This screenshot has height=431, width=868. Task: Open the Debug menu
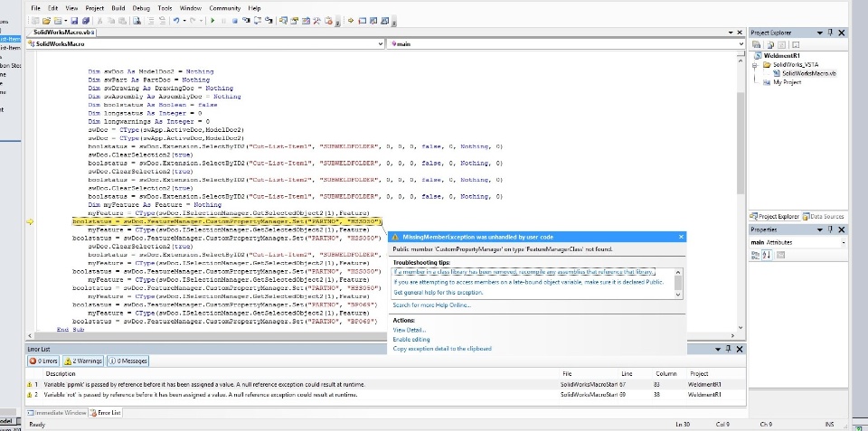click(x=141, y=8)
